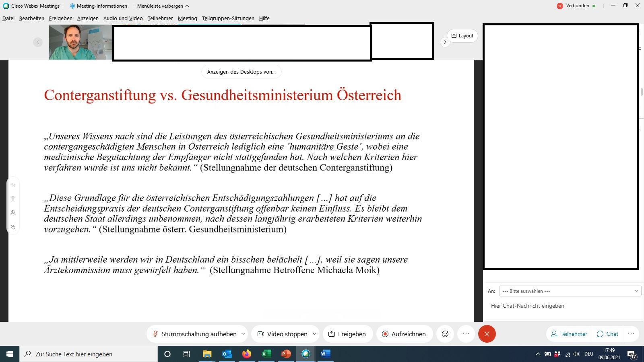Toggle the Chat panel

pos(607,334)
